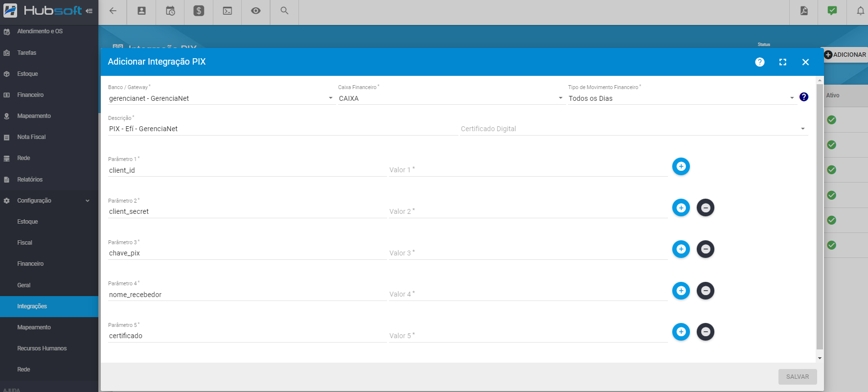Open Mapeamento sidebar menu with pin icon
The image size is (868, 392).
click(49, 116)
